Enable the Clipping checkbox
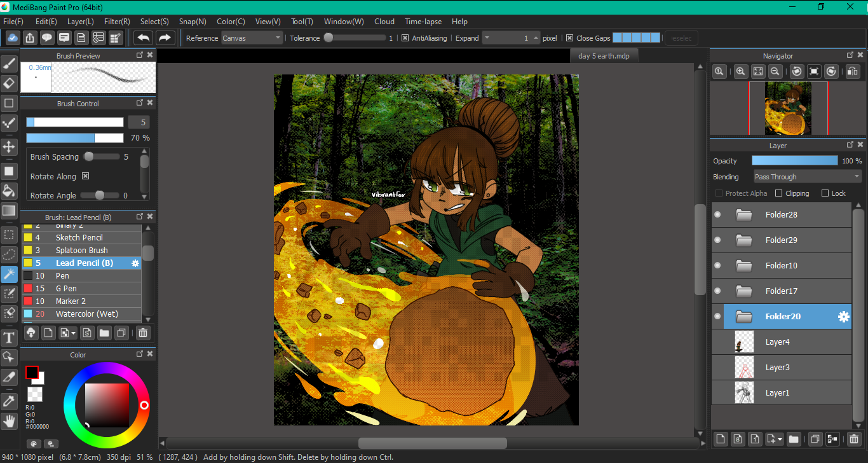The height and width of the screenshot is (463, 868). (x=780, y=193)
